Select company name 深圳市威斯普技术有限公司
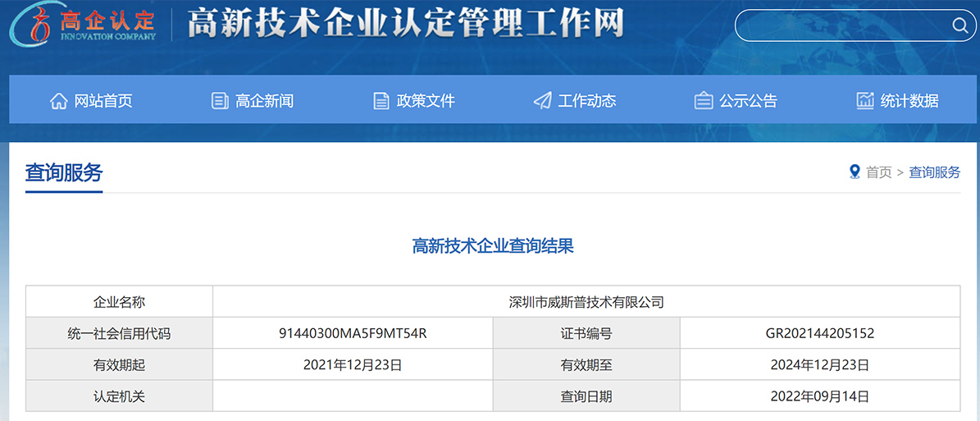 click(586, 302)
